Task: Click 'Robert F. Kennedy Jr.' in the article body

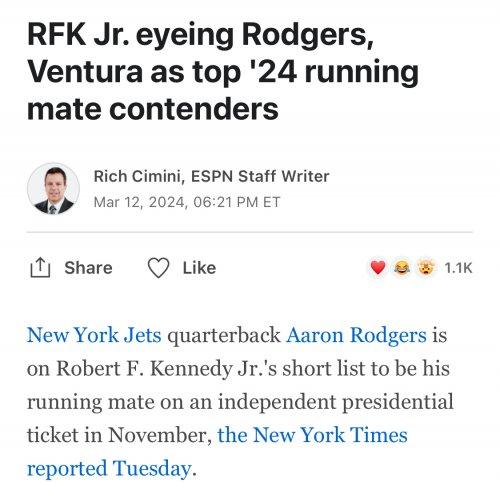Action: pyautogui.click(x=159, y=369)
